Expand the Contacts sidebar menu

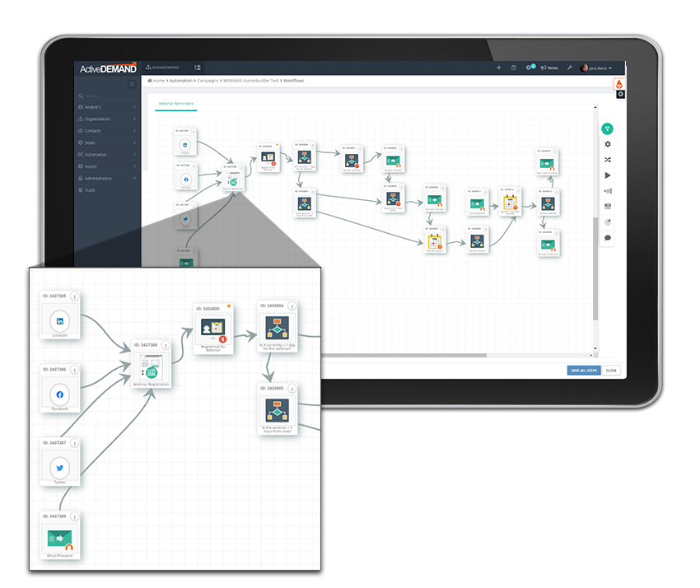(107, 131)
